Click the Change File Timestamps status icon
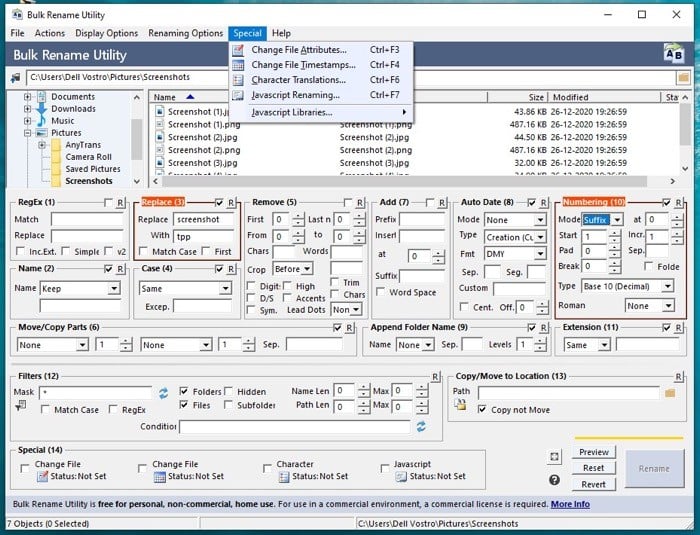700x535 pixels. tap(159, 476)
